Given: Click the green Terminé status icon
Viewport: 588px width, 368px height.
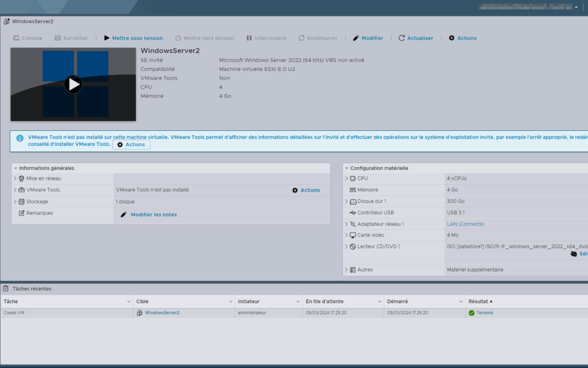Looking at the screenshot, I should (x=471, y=313).
